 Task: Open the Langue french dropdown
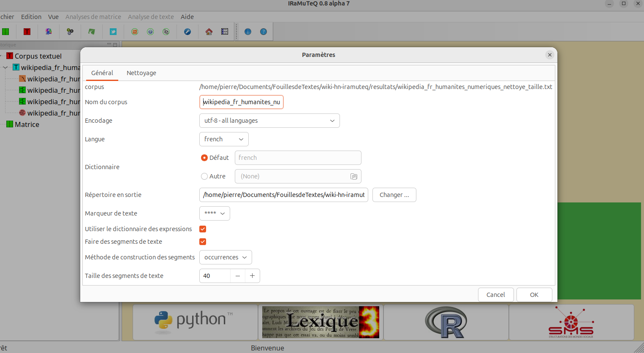point(224,139)
